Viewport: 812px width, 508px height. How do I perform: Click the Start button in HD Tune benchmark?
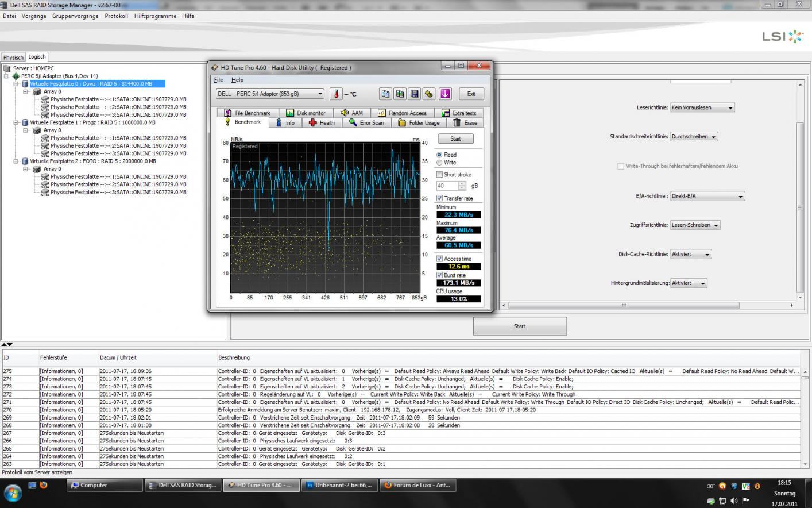pyautogui.click(x=455, y=138)
